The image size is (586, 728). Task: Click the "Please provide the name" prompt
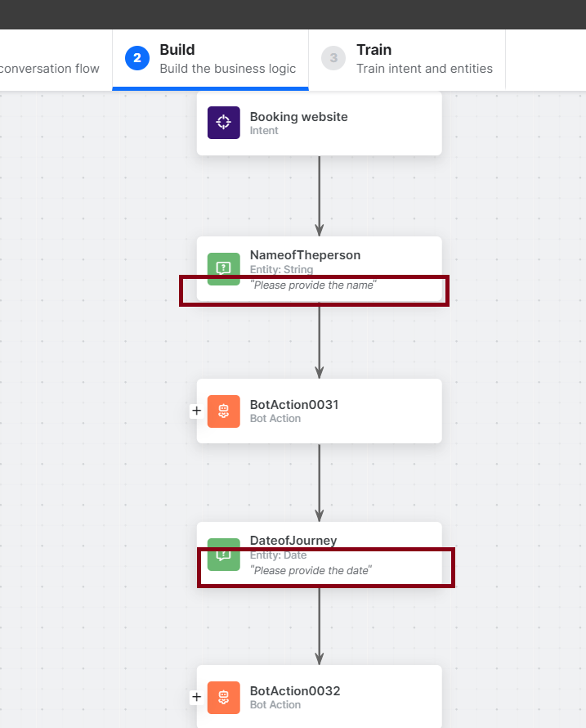[x=313, y=285]
